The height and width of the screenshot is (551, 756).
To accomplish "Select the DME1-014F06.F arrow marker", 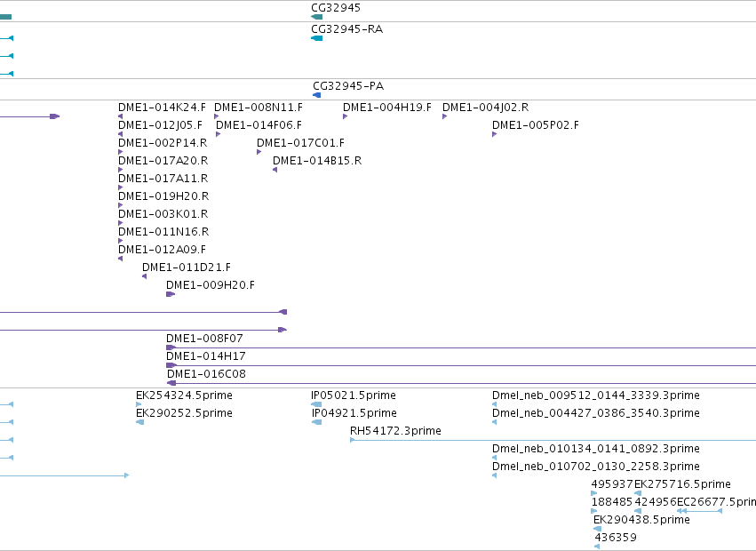I will [x=218, y=134].
